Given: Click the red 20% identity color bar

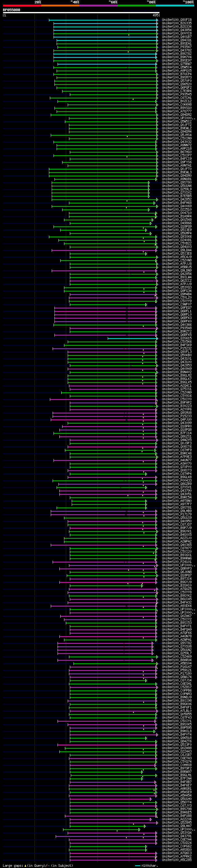Looking at the screenshot, I should coord(22,6).
